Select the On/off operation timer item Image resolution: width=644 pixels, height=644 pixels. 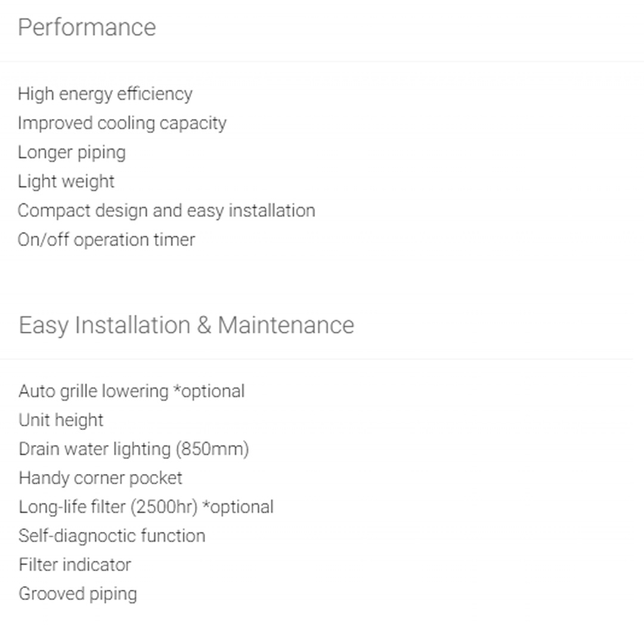coord(106,240)
